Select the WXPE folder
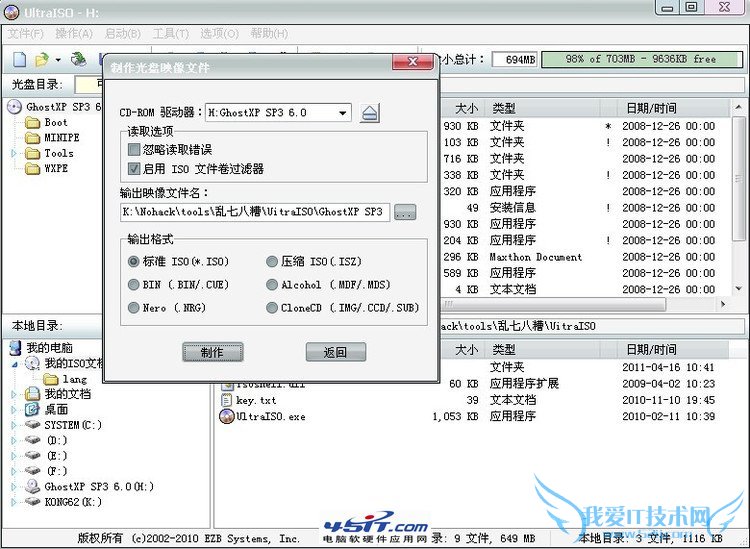 coord(47,168)
